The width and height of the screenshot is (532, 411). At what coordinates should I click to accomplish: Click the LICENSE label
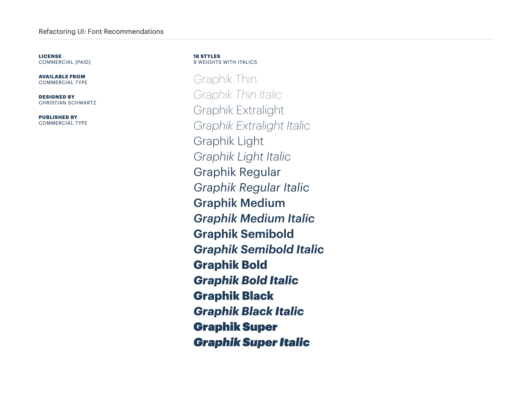point(50,56)
